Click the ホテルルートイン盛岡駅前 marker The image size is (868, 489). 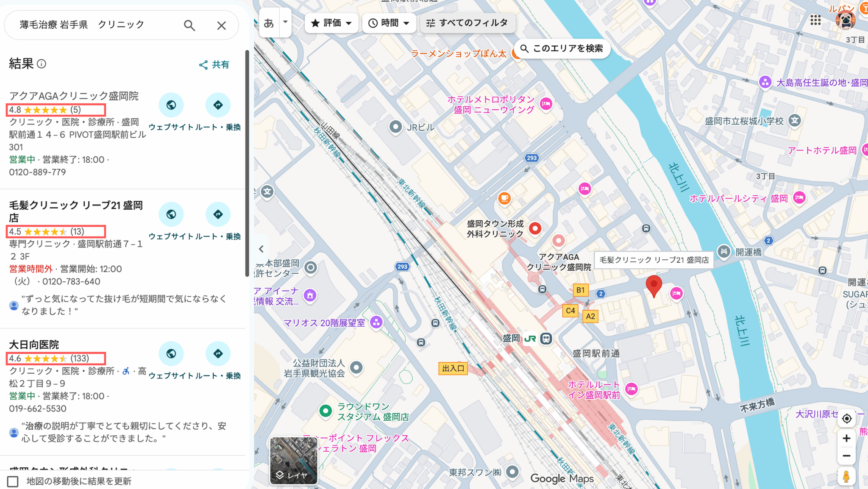click(x=631, y=389)
